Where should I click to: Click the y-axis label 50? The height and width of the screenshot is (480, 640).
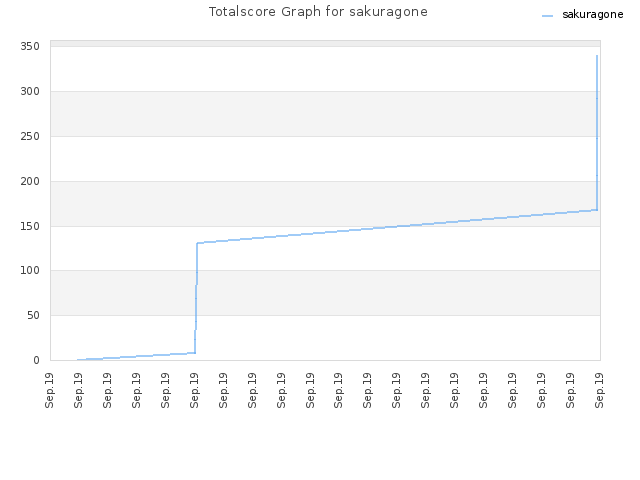[33, 316]
